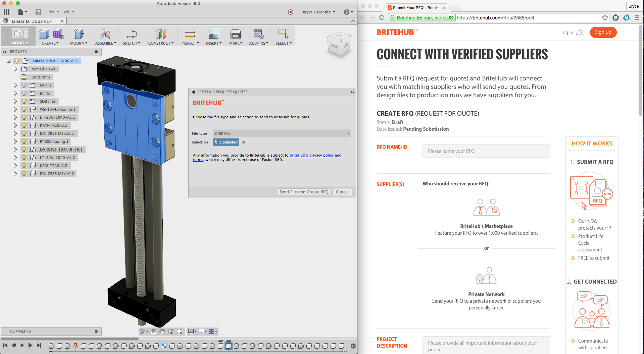Open the Help question mark menu
The width and height of the screenshot is (644, 354).
click(x=348, y=12)
